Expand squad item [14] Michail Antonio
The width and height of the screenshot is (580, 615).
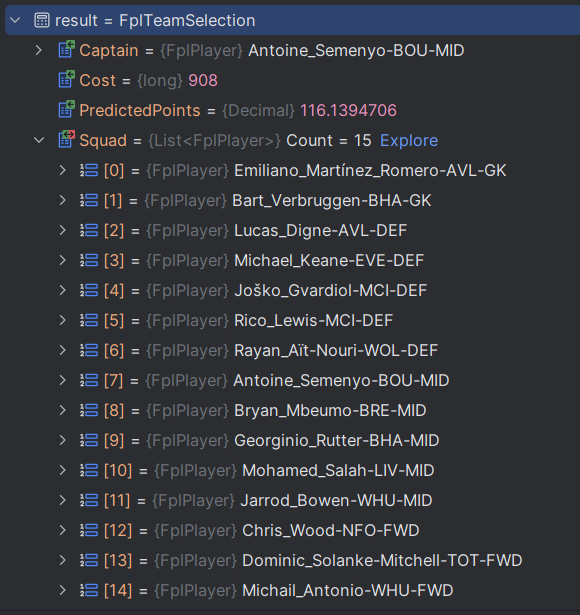[x=62, y=590]
